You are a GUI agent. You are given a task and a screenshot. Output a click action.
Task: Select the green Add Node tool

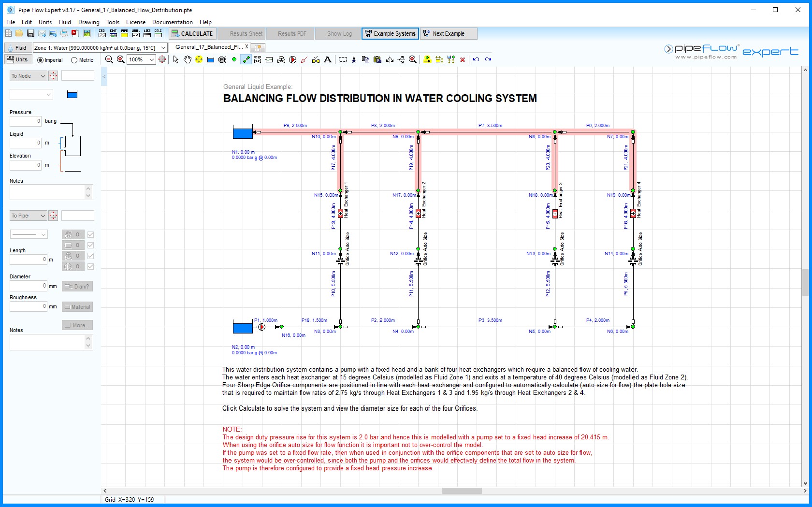tap(234, 59)
